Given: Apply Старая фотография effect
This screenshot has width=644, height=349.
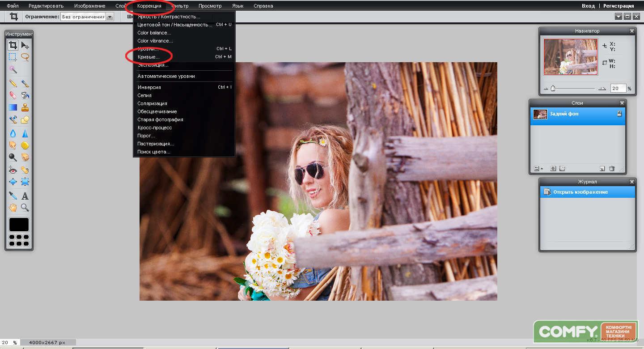Looking at the screenshot, I should coord(184,119).
